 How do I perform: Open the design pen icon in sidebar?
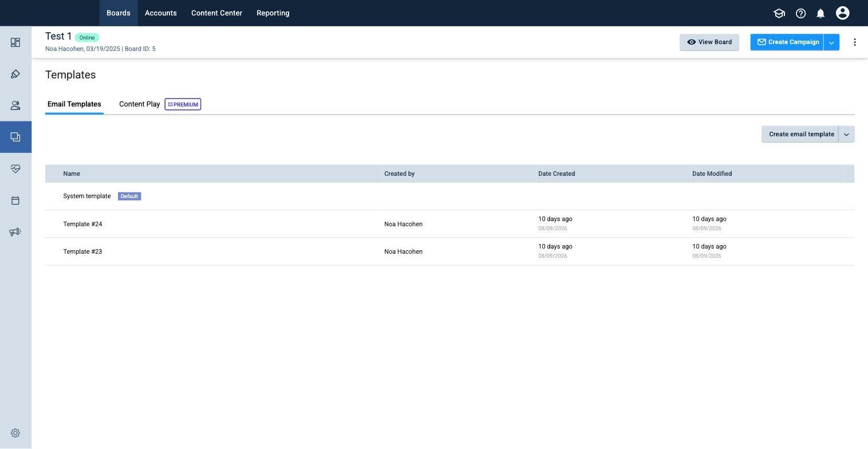coord(15,74)
